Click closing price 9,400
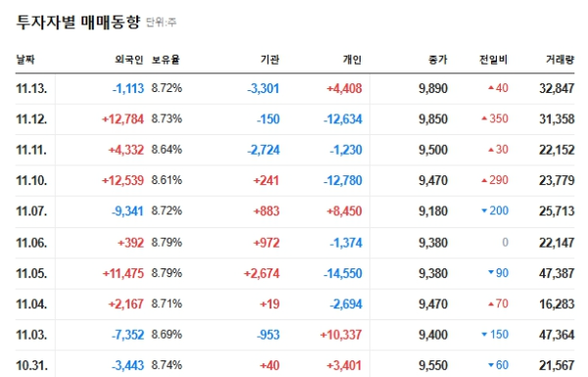The image size is (588, 377). pyautogui.click(x=433, y=335)
